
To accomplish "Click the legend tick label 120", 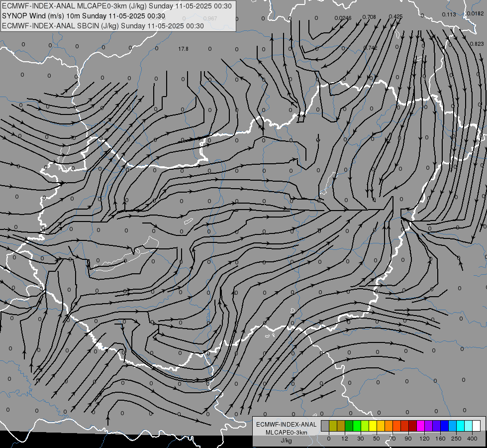I will (424, 439).
